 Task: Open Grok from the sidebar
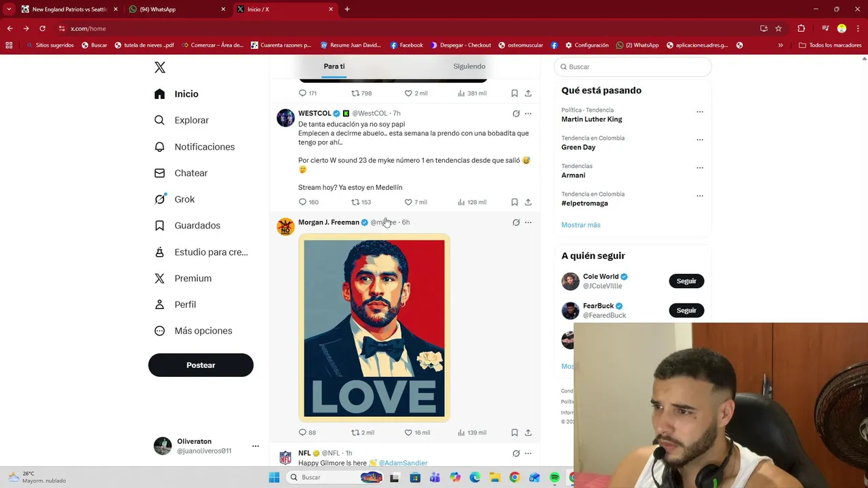174,199
